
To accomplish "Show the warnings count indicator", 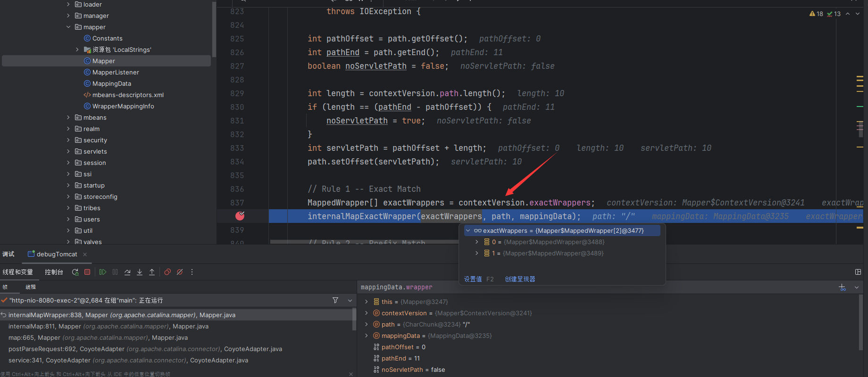I will coord(816,14).
